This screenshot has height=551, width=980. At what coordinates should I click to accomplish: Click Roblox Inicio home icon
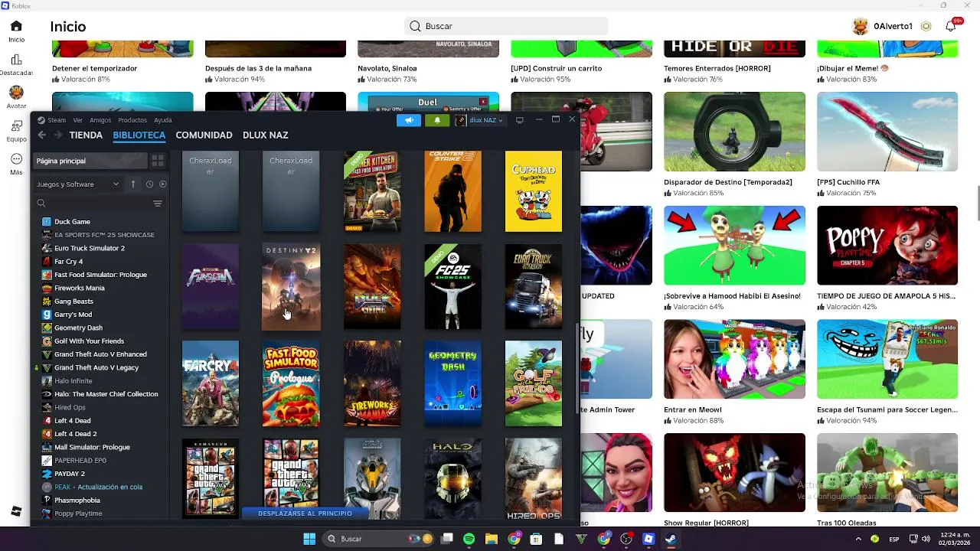pos(16,26)
